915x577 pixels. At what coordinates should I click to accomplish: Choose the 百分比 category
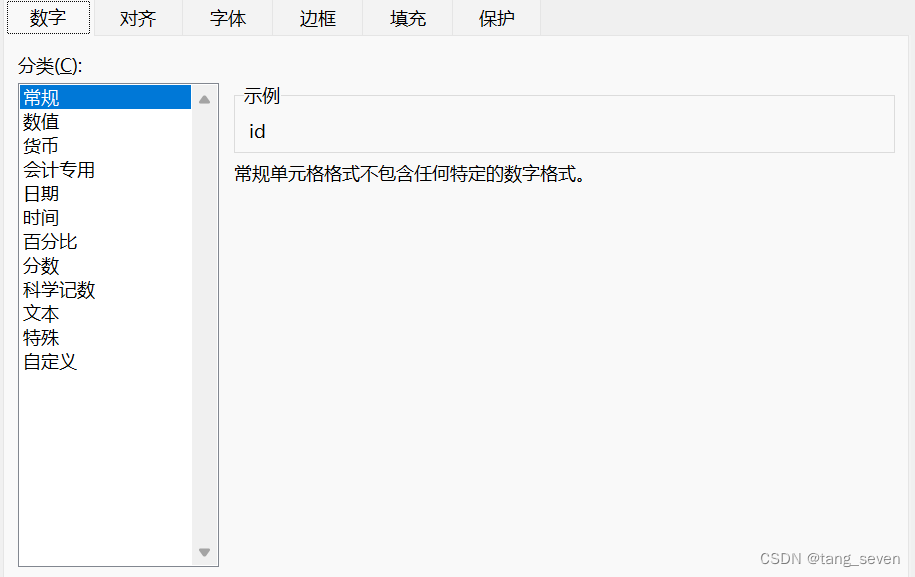tap(106, 241)
